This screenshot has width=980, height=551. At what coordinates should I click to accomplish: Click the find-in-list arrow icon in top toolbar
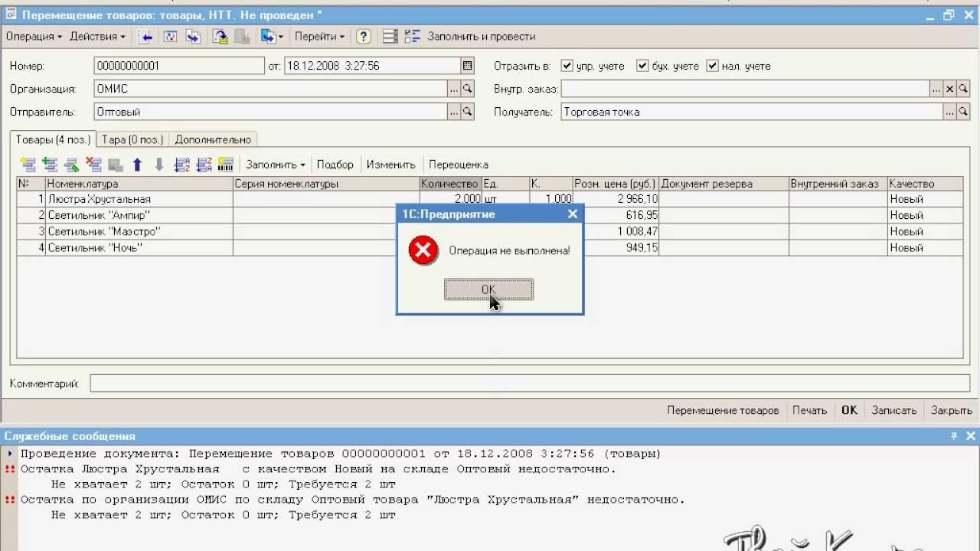[145, 37]
